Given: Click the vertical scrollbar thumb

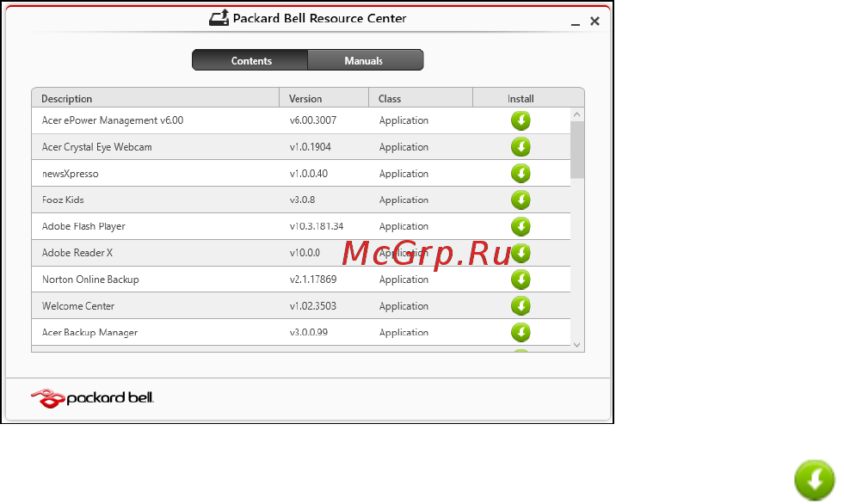Looking at the screenshot, I should pyautogui.click(x=577, y=150).
